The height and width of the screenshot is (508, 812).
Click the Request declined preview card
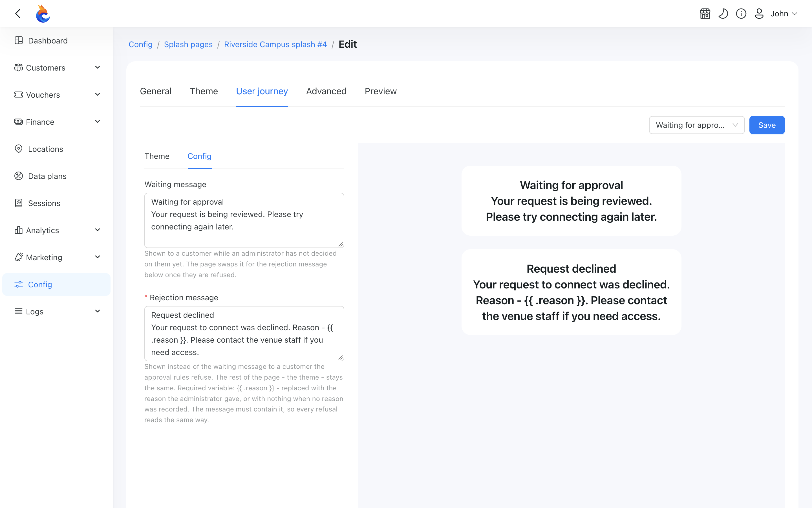point(572,292)
